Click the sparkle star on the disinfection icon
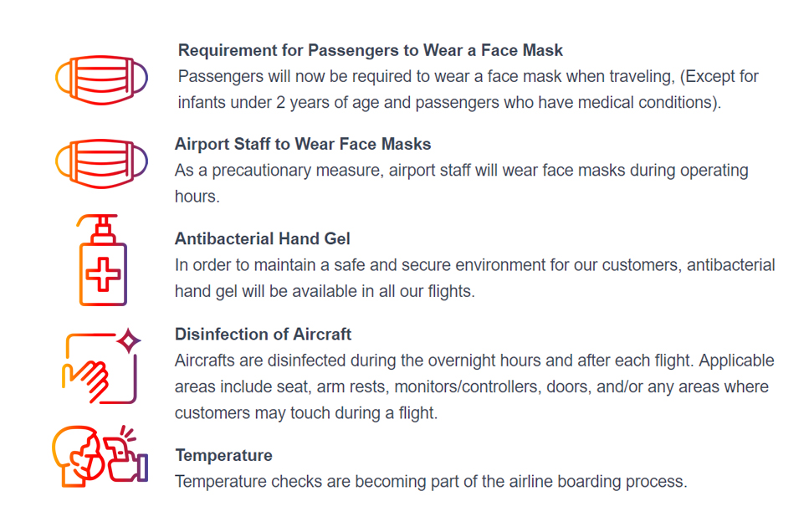The image size is (809, 532). [x=130, y=340]
